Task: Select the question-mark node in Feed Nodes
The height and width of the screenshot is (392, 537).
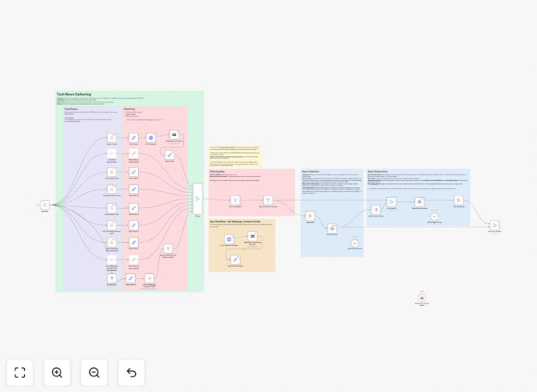Action: 112,278
